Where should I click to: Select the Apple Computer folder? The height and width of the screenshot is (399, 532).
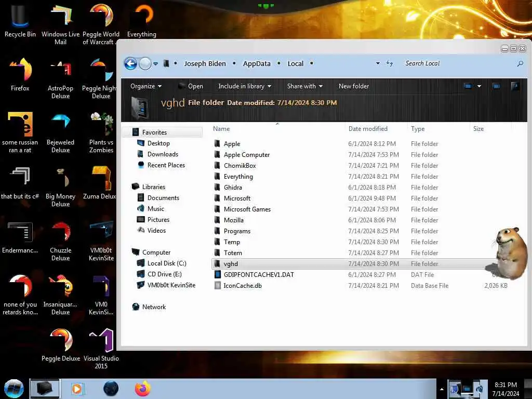247,154
